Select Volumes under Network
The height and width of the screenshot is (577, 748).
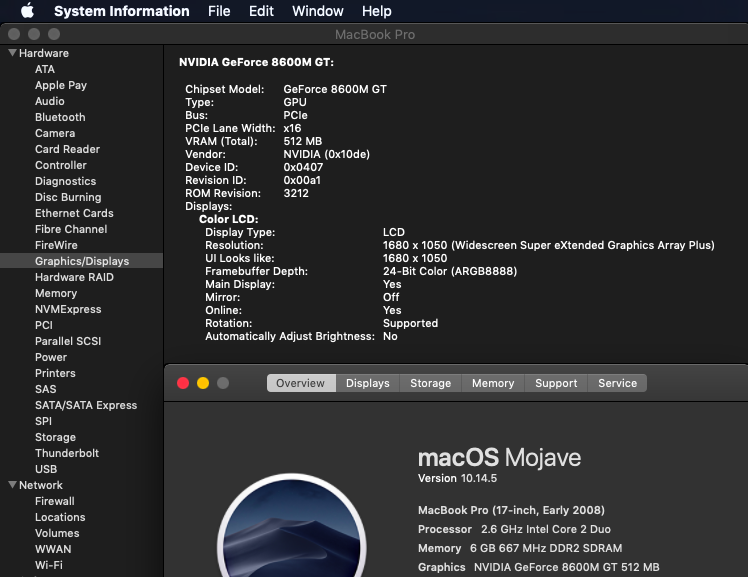point(57,533)
